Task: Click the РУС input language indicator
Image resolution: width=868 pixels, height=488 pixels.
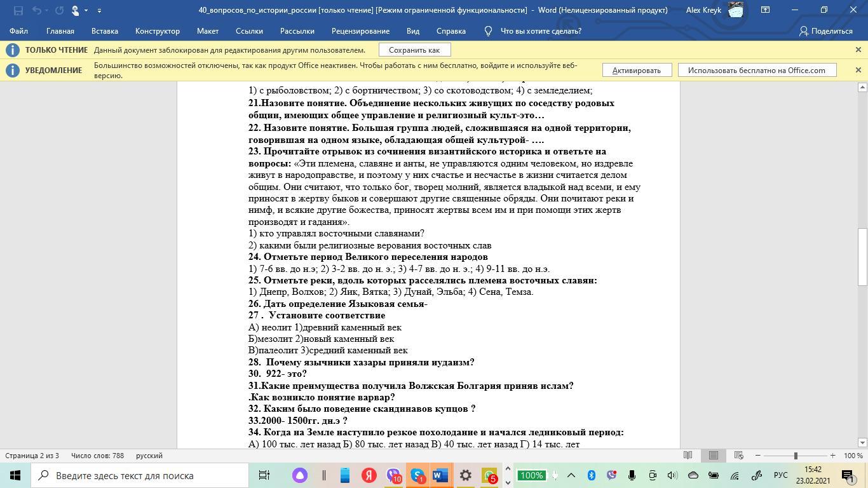Action: pyautogui.click(x=780, y=475)
